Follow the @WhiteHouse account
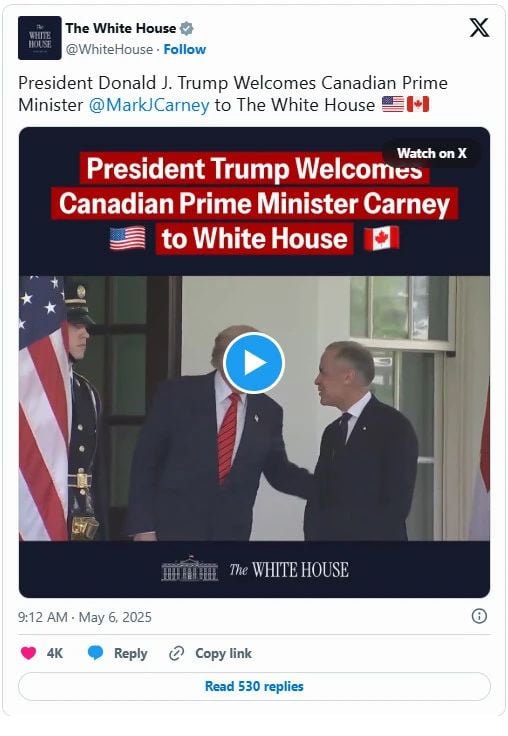This screenshot has height=736, width=508. click(185, 49)
